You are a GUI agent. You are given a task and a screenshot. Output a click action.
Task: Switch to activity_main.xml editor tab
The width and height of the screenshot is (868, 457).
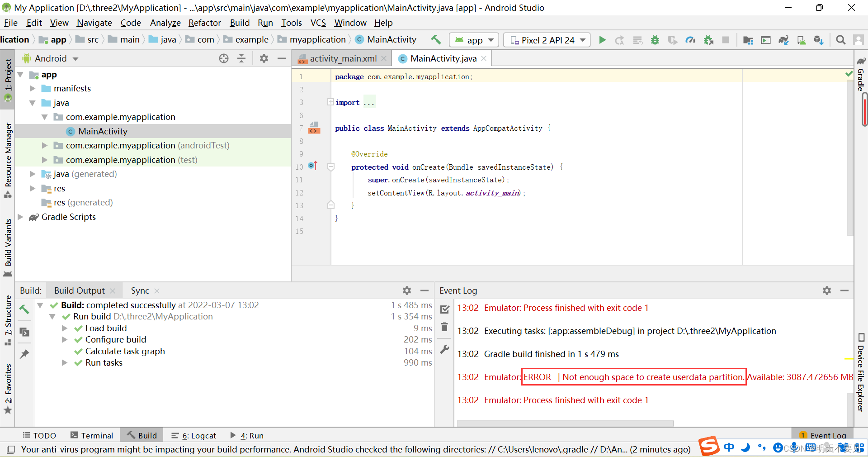342,58
